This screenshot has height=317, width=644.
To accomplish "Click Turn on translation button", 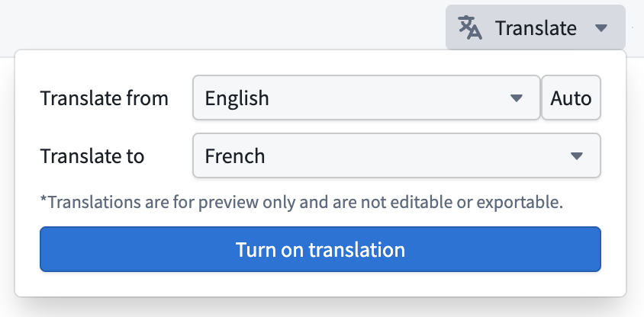I will click(x=320, y=249).
